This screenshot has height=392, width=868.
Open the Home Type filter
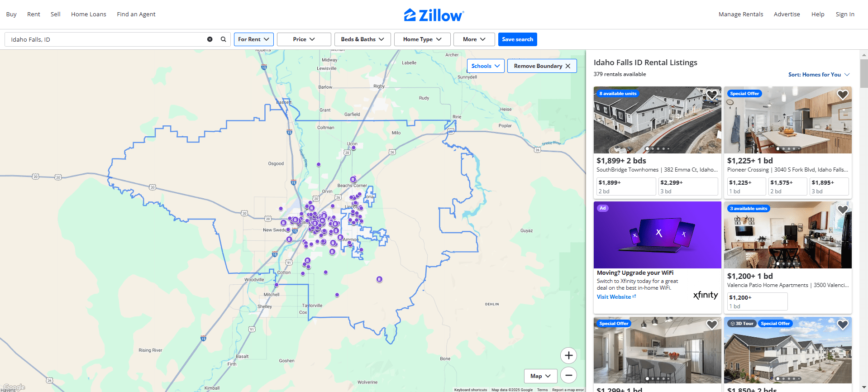click(422, 39)
